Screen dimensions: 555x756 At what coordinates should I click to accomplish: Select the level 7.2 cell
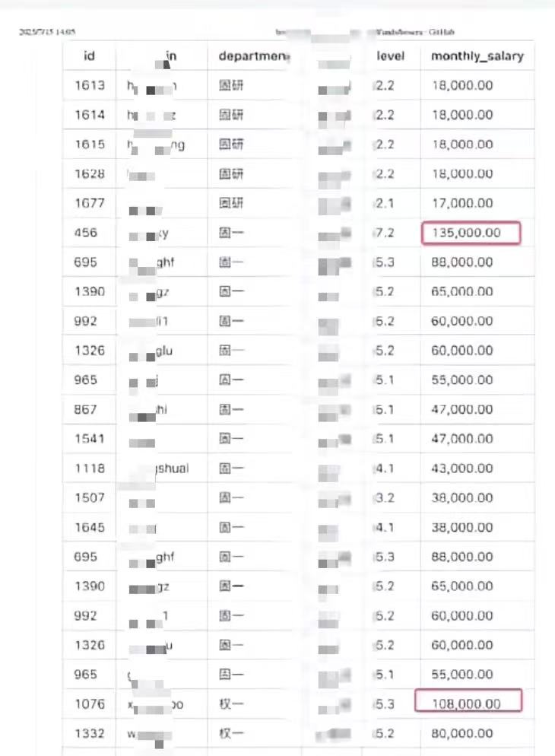tap(385, 233)
